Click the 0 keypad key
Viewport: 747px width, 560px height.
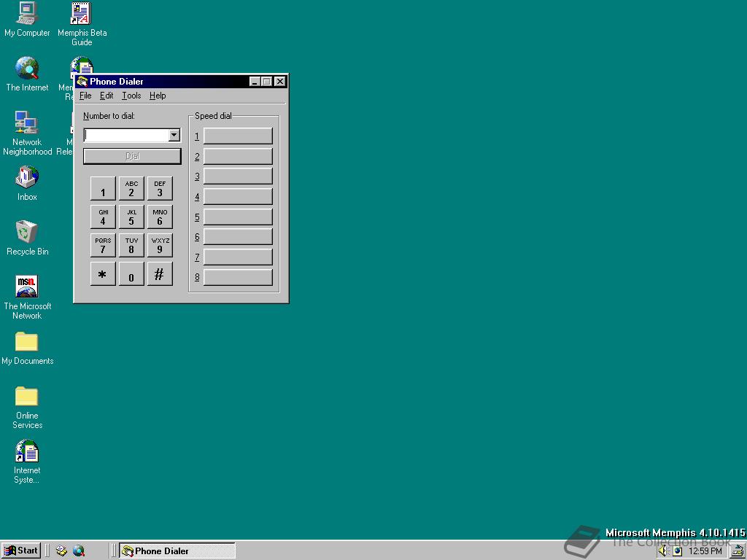[x=131, y=274]
